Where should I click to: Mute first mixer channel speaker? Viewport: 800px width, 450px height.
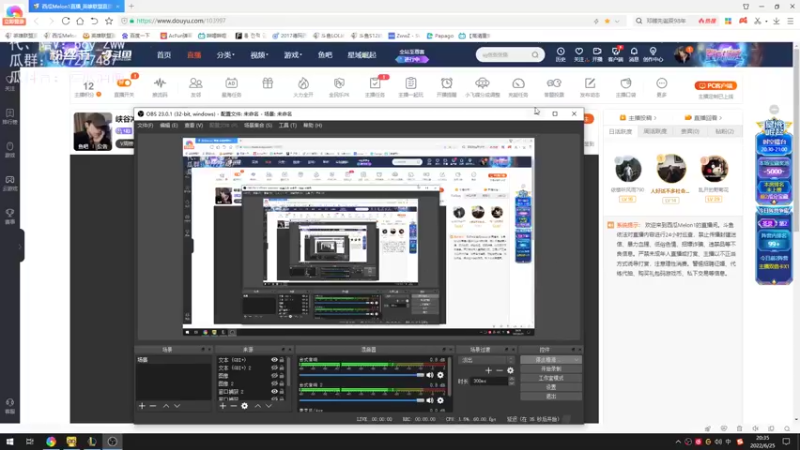[x=430, y=375]
